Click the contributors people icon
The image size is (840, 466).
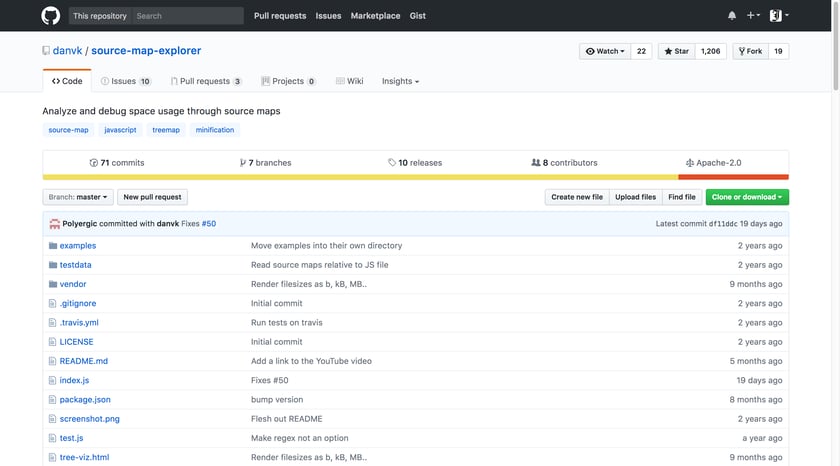536,163
